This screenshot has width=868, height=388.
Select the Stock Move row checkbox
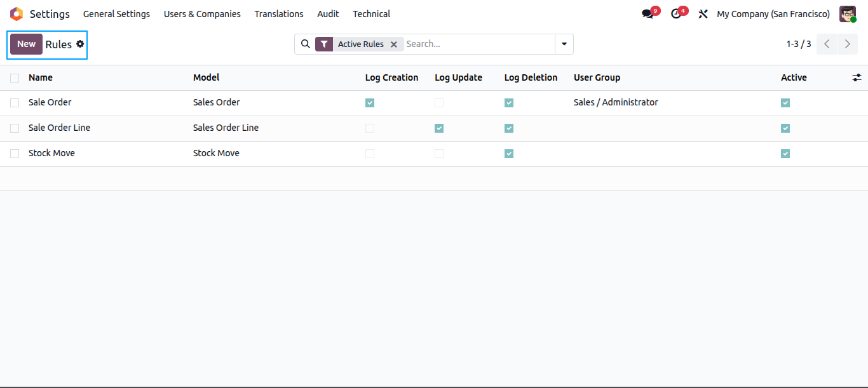coord(15,154)
